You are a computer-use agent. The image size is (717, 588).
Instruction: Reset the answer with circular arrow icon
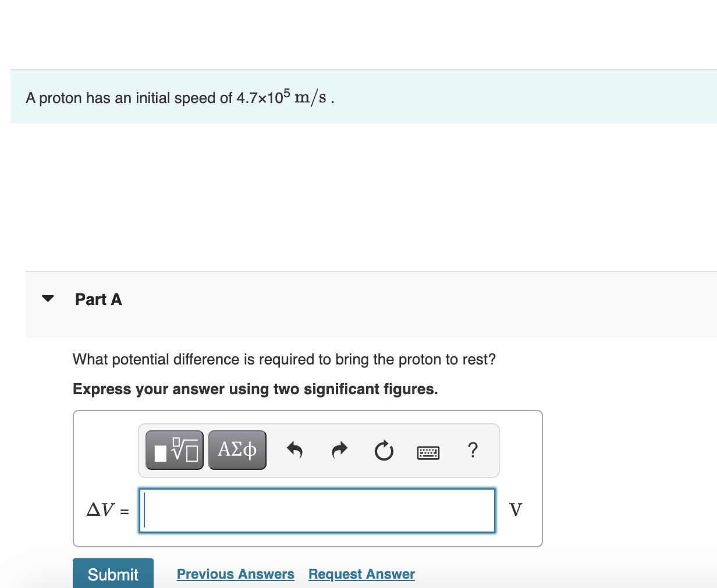click(x=384, y=449)
